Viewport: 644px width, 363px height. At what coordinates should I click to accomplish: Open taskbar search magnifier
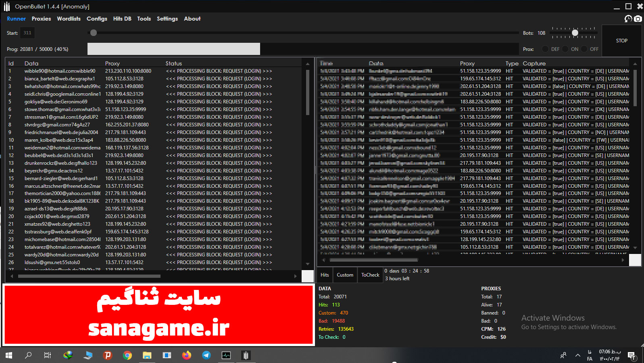click(28, 355)
